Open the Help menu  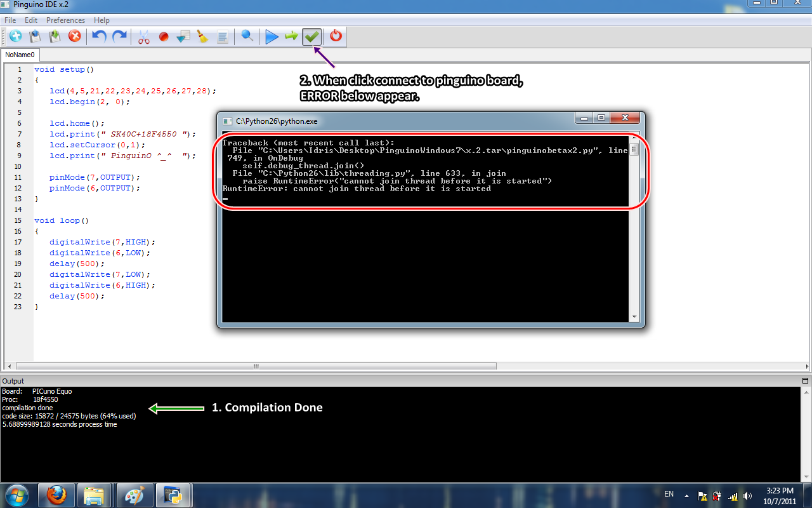point(101,20)
